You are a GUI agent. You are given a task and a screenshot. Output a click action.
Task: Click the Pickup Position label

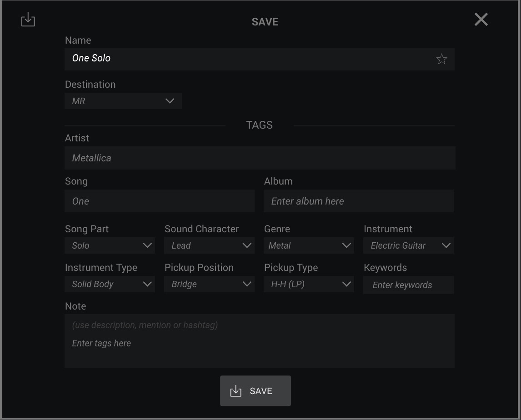pos(199,268)
